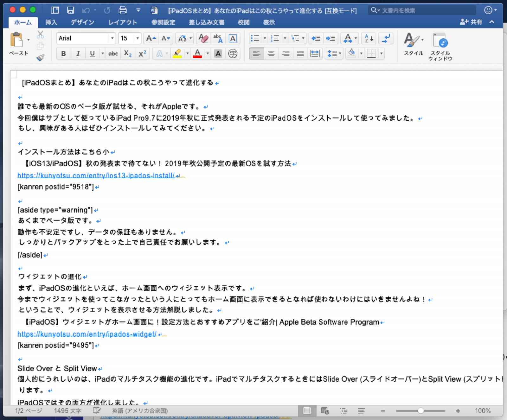Expand the numbered list dropdown arrow
Viewport: 507px width, 420px height.
[285, 39]
